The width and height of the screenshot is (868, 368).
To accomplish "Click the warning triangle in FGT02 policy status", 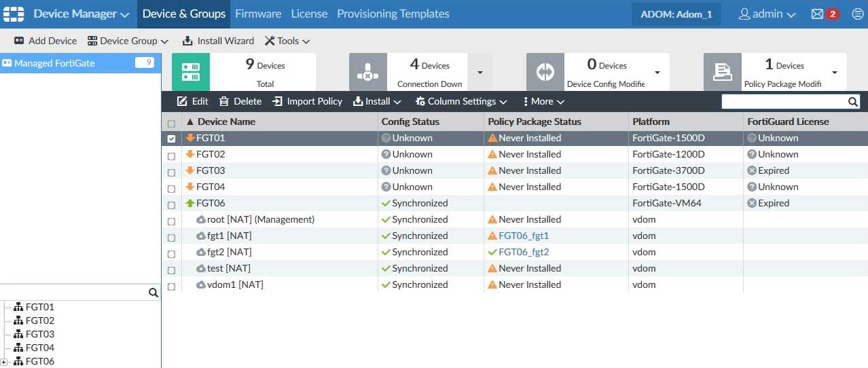I will click(x=492, y=154).
